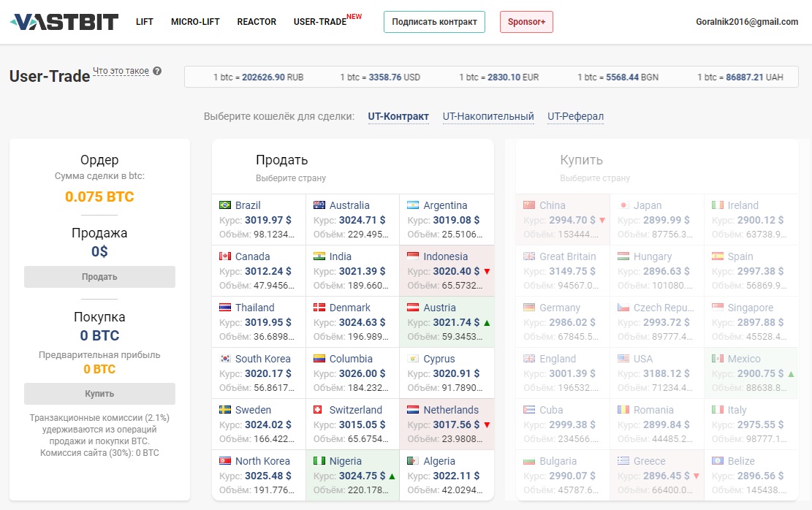
Task: Click the red down arrow beside Indonesia
Action: [487, 271]
